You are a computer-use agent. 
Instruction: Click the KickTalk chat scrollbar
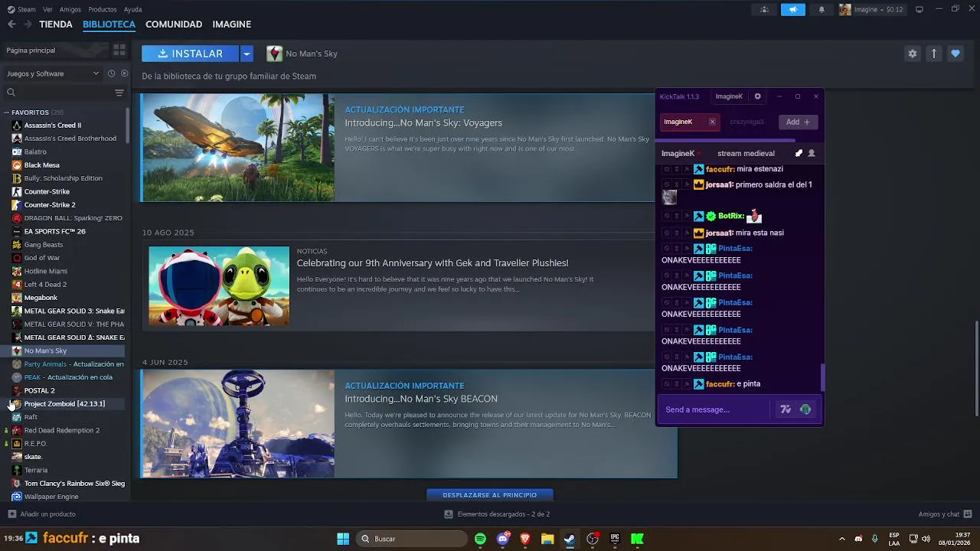point(823,377)
